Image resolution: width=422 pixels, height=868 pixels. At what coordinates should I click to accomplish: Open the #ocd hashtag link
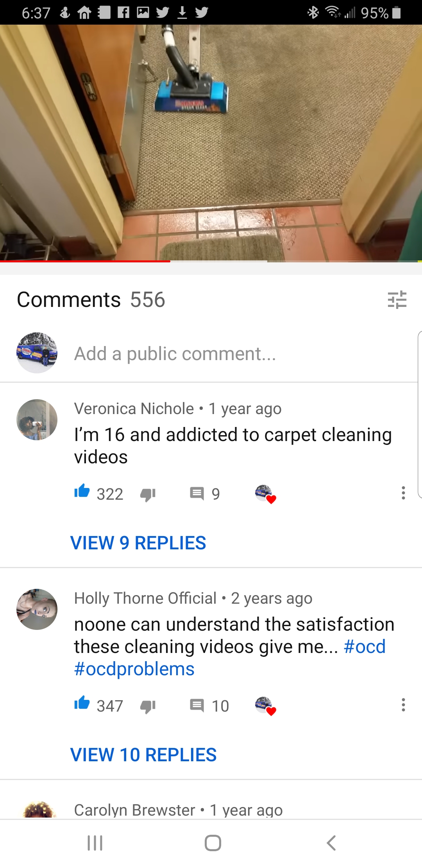coord(365,647)
